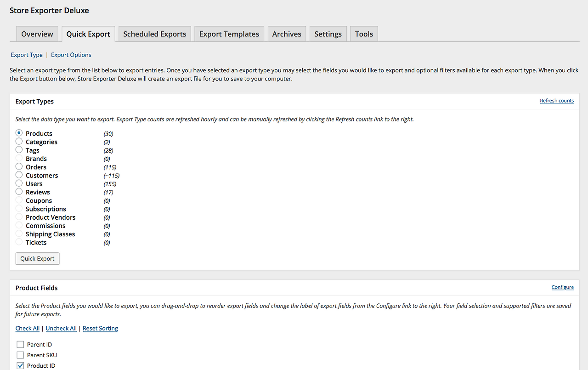Enable the Parent SKU field checkbox
Screen dimensions: 588x370
(x=20, y=355)
